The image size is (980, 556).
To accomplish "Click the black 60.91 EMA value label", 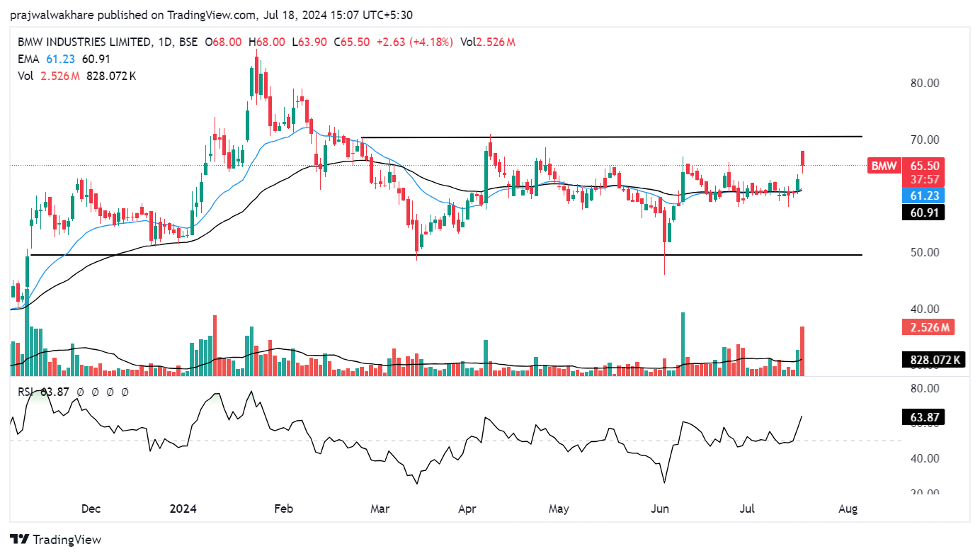I will (x=923, y=212).
